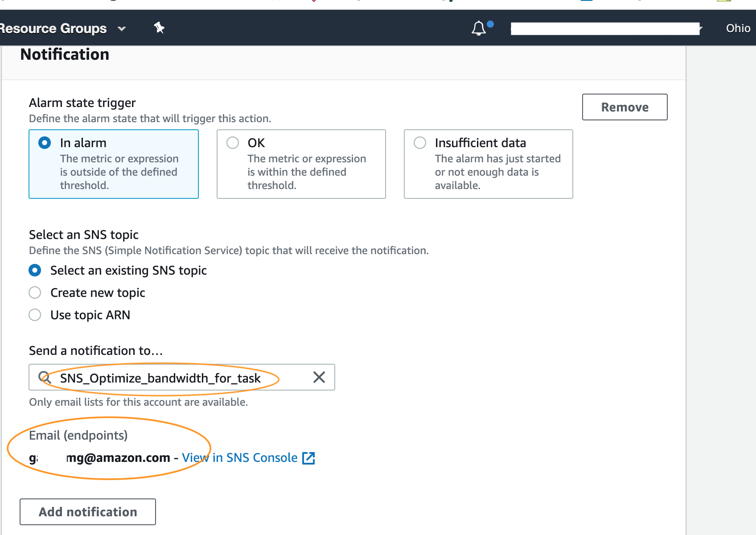Select the In alarm trigger card
The height and width of the screenshot is (535, 756).
point(113,164)
